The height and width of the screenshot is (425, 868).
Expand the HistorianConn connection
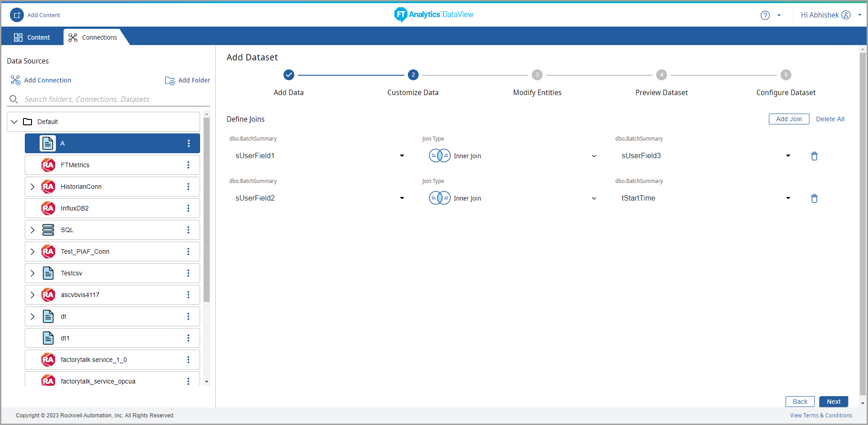click(32, 187)
